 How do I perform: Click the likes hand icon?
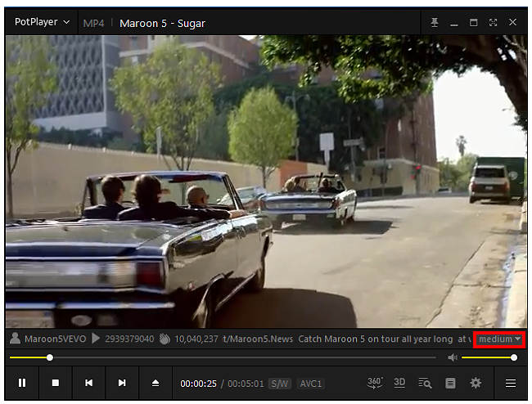coord(165,339)
